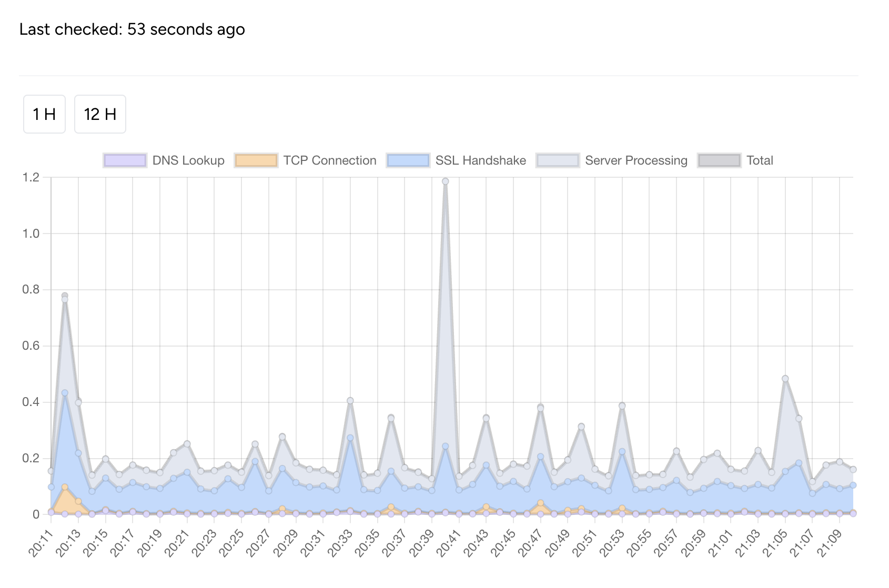Toggle the Total legend swatch
This screenshot has width=889, height=588.
point(719,160)
